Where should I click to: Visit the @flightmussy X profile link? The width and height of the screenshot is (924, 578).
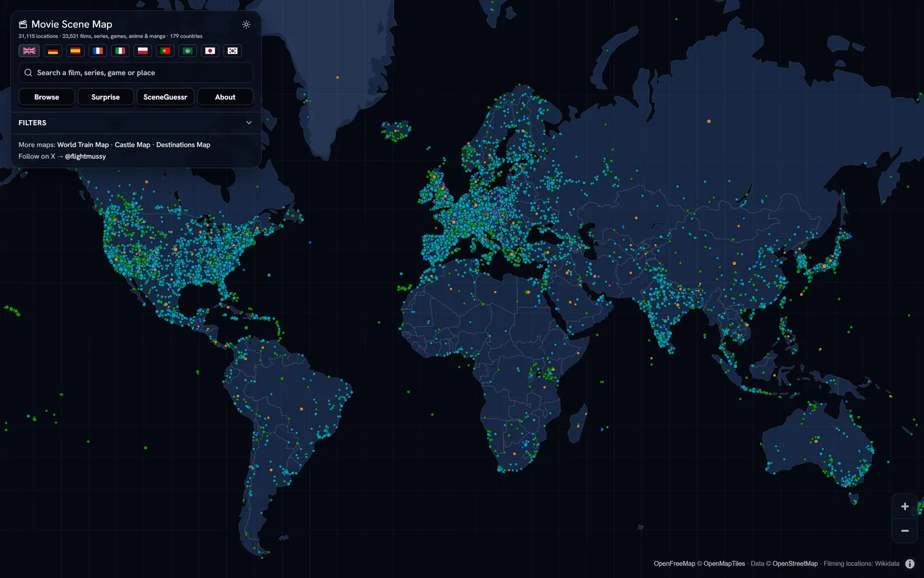85,157
